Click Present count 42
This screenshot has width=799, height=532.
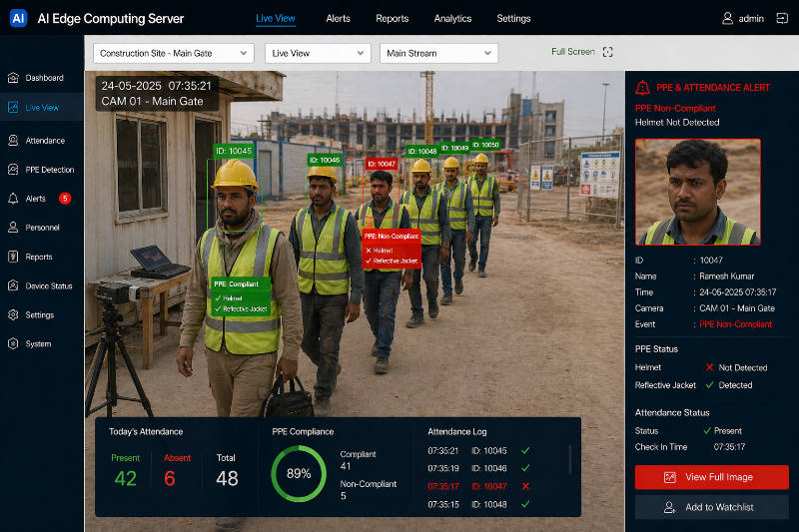(126, 478)
